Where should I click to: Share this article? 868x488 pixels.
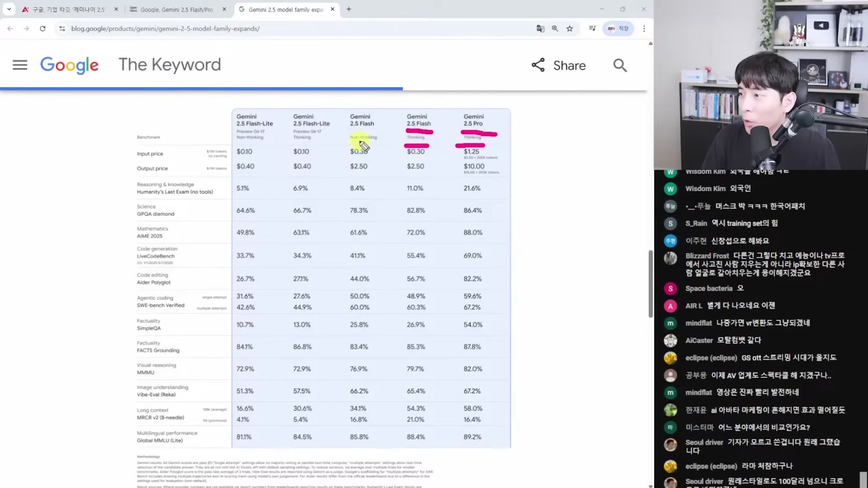pyautogui.click(x=559, y=65)
